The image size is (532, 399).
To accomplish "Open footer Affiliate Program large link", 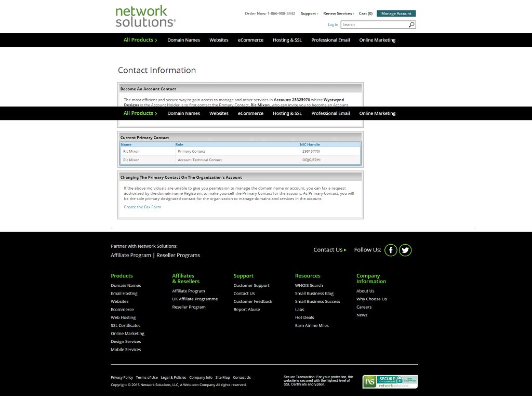I will [x=130, y=255].
